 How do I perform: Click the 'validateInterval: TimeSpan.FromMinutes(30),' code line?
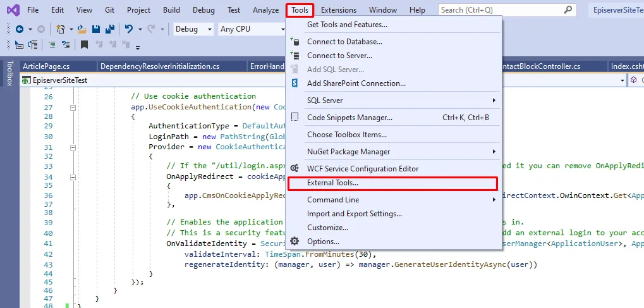(x=281, y=254)
